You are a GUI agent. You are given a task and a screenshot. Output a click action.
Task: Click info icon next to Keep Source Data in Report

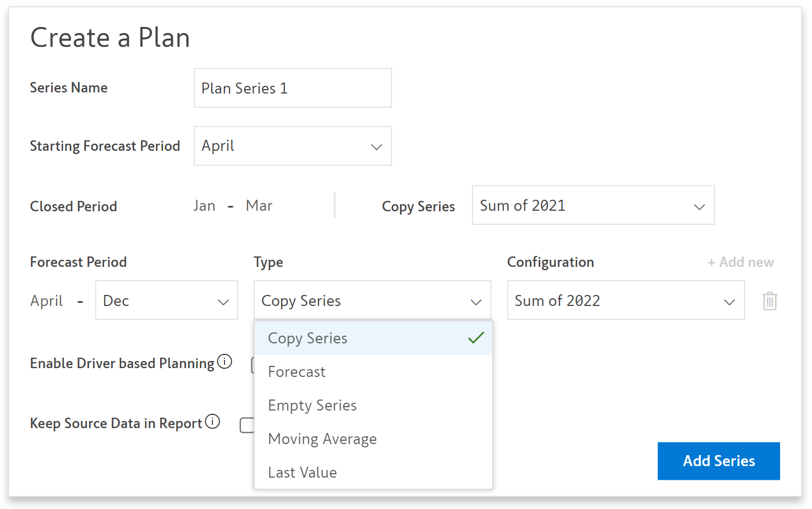click(212, 422)
